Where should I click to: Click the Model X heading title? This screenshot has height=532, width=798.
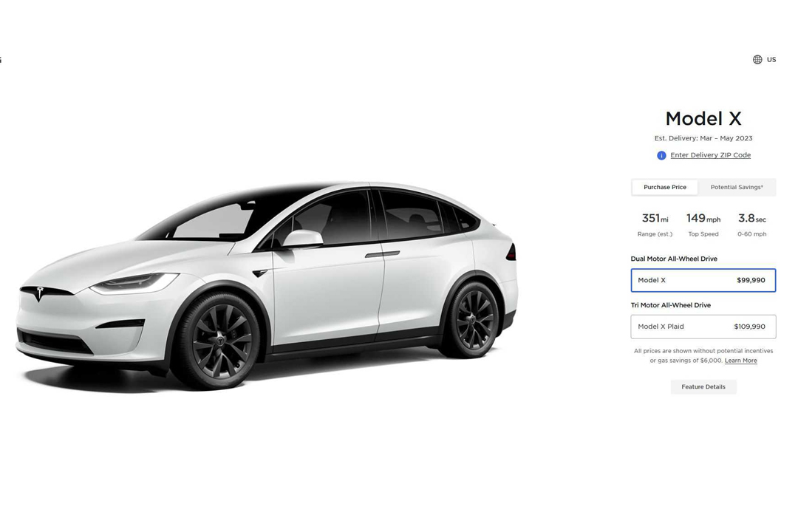(703, 119)
